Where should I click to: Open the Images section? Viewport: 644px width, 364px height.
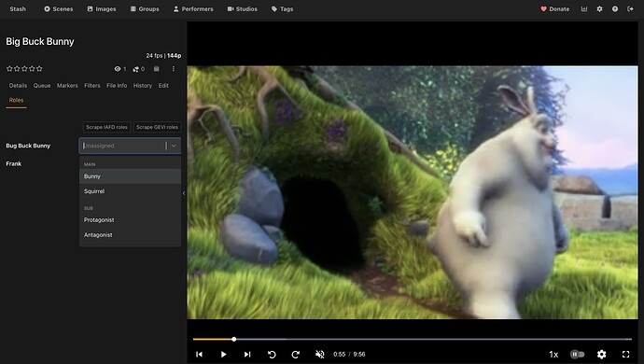tap(102, 9)
